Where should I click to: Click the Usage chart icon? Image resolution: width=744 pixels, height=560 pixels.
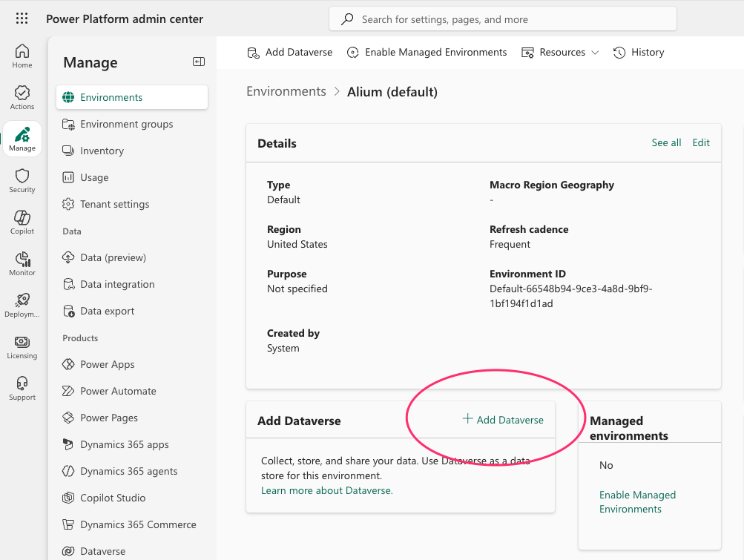(68, 177)
